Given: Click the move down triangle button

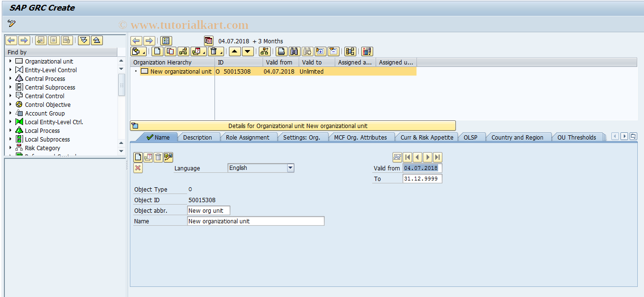Looking at the screenshot, I should [248, 52].
